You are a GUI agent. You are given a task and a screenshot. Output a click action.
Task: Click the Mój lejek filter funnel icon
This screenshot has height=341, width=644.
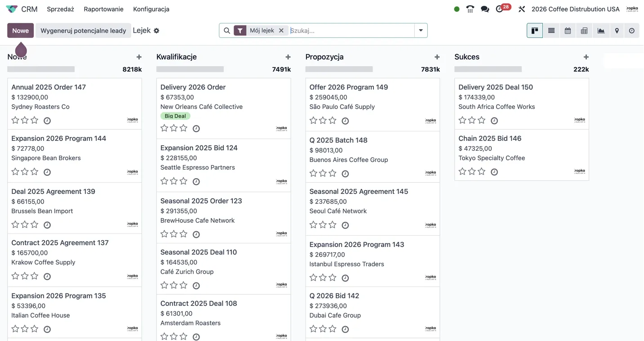pos(240,31)
